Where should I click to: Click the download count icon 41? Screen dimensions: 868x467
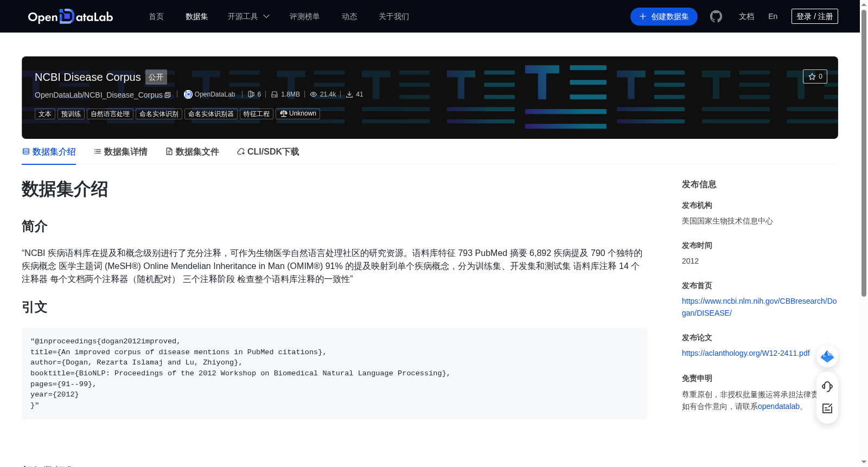pyautogui.click(x=349, y=94)
